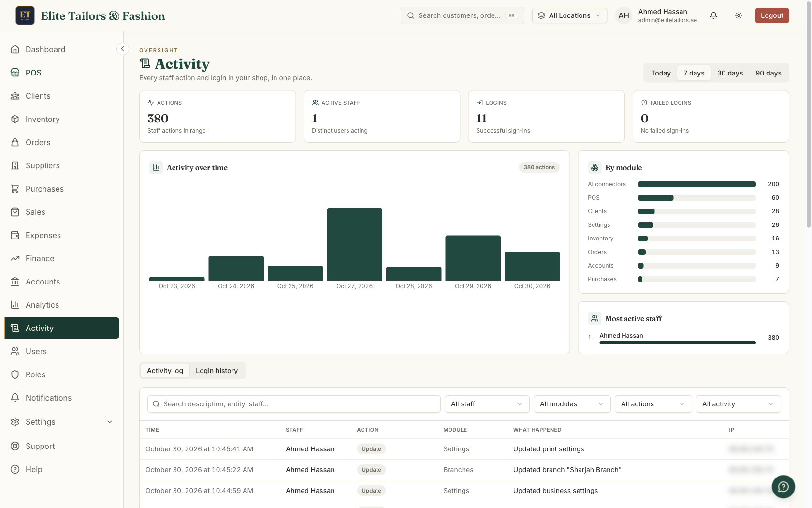The width and height of the screenshot is (812, 508).
Task: Open the All modules filter dropdown
Action: click(x=572, y=404)
